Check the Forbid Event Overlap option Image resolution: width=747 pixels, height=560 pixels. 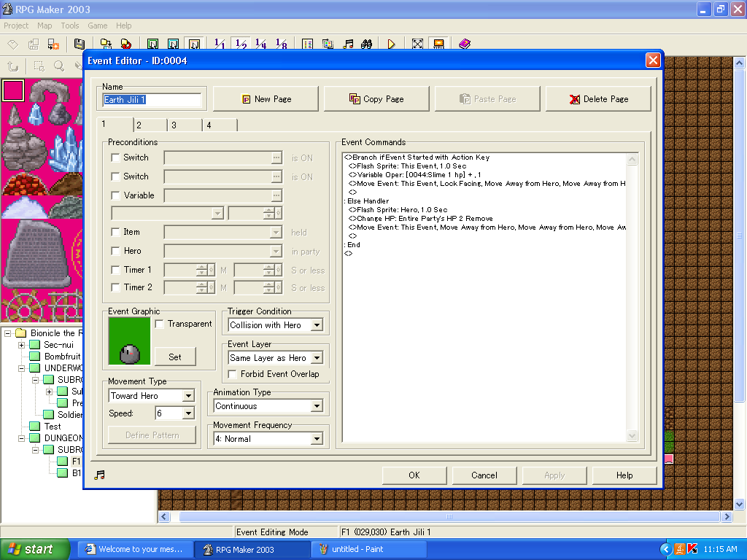click(x=233, y=374)
